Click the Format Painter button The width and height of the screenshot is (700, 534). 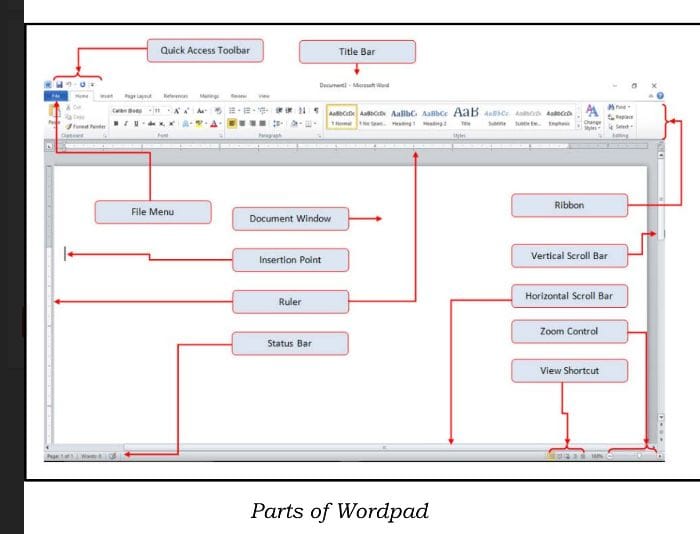(85, 126)
